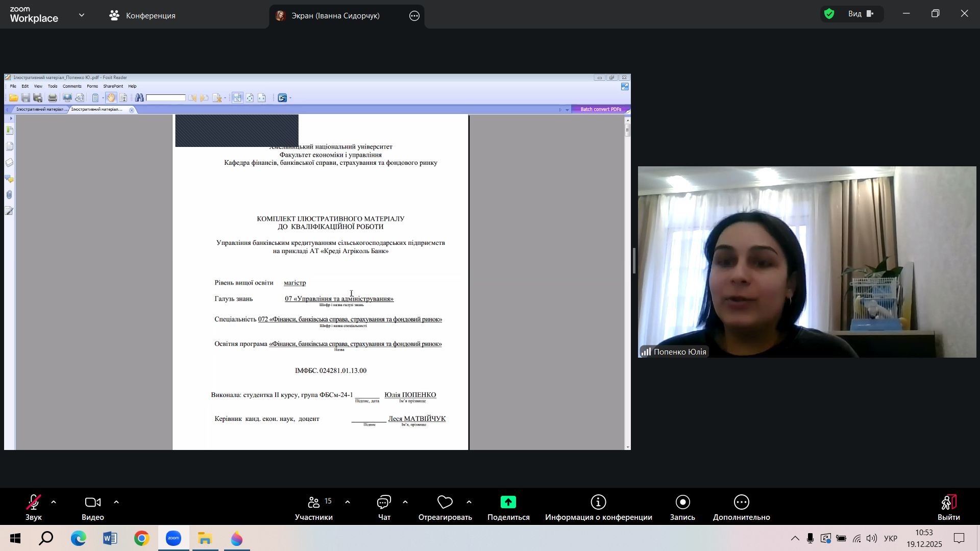Click the Отреагировать reactions heart icon
Screen dimensions: 980x551
445,503
